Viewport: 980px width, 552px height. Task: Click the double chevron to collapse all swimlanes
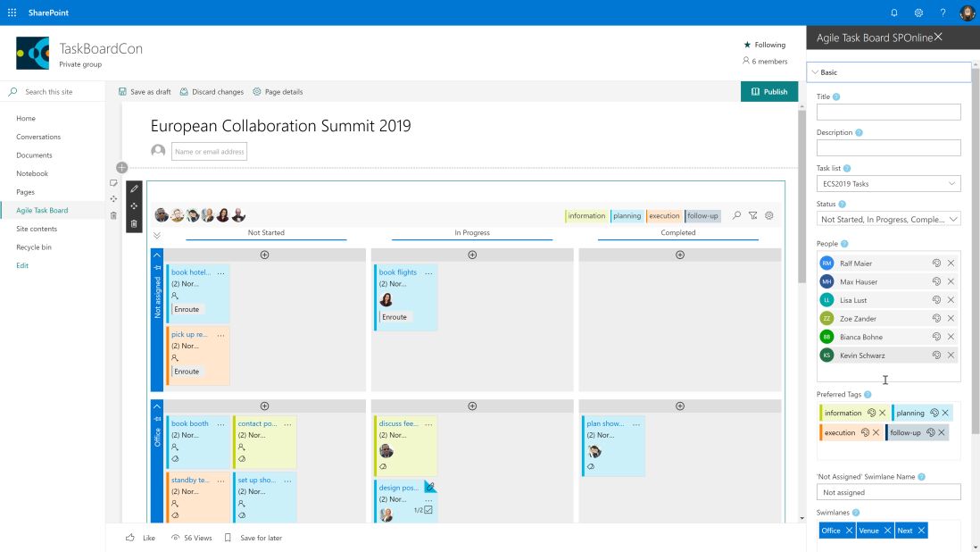tap(157, 235)
